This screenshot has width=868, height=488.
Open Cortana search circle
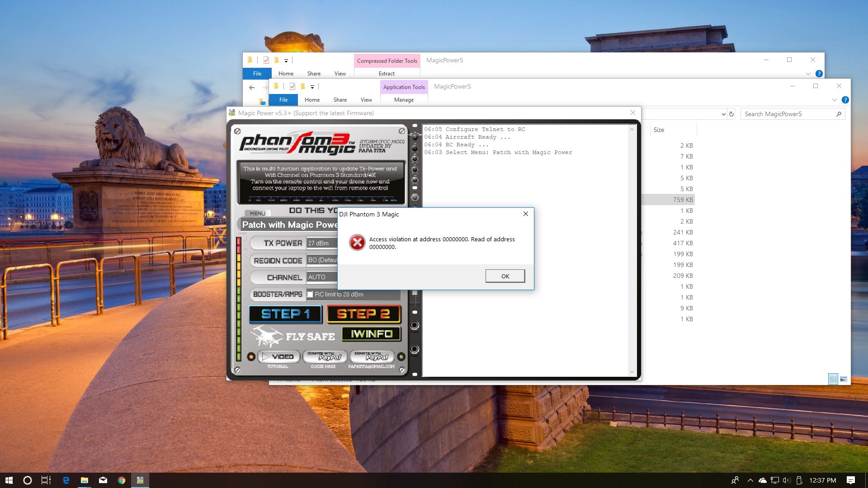point(28,480)
